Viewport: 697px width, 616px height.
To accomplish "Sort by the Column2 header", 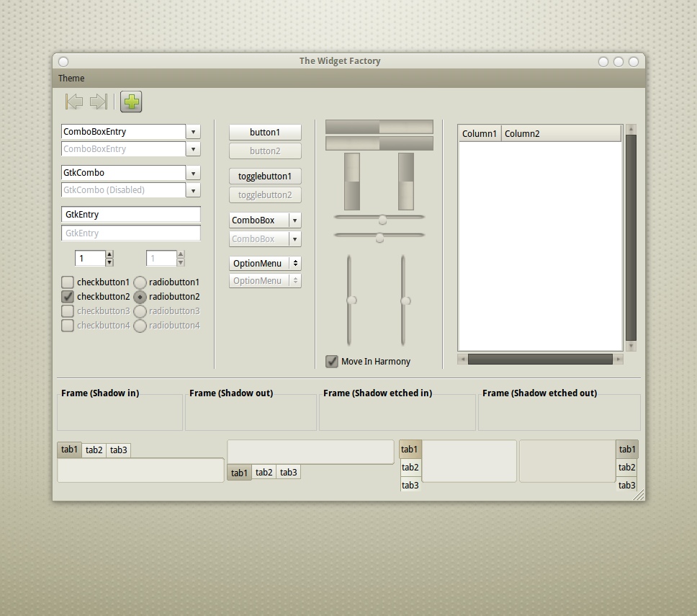I will (x=562, y=134).
